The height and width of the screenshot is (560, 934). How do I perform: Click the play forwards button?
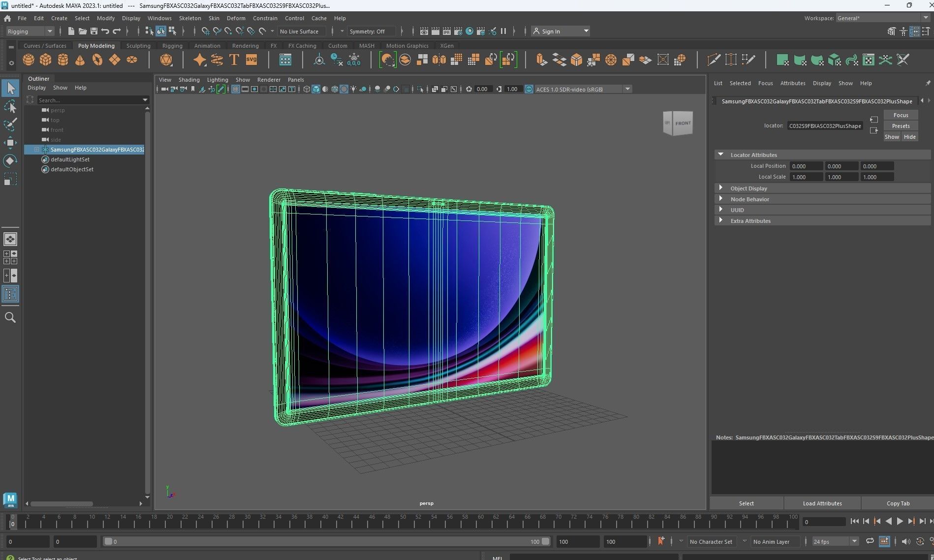click(900, 521)
